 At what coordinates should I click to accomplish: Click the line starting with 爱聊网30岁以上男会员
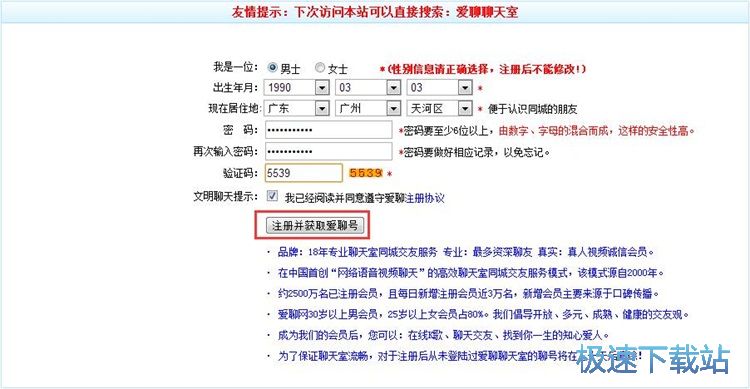tap(483, 314)
